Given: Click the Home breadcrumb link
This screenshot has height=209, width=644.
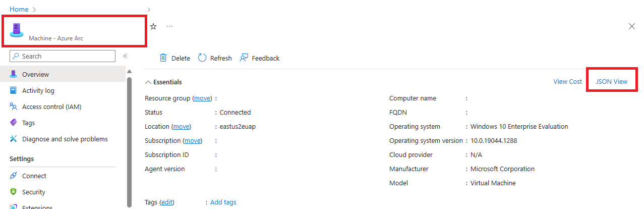Looking at the screenshot, I should click(19, 9).
